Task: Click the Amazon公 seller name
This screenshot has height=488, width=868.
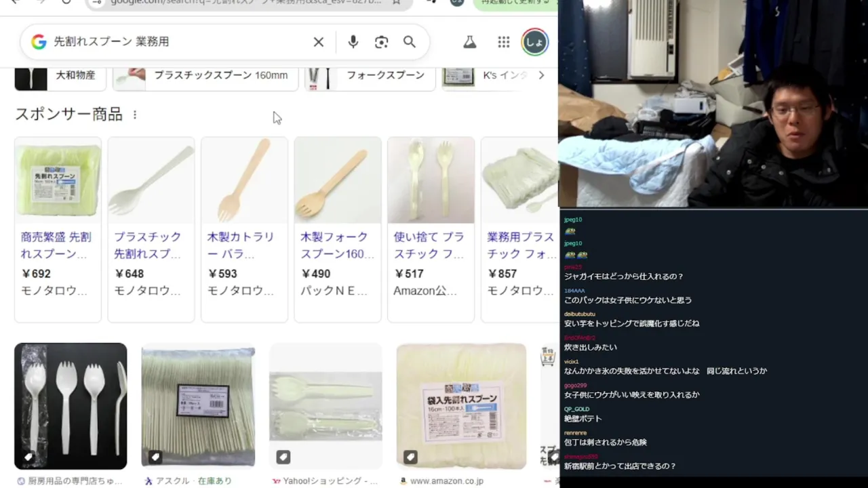Action: [x=425, y=291]
